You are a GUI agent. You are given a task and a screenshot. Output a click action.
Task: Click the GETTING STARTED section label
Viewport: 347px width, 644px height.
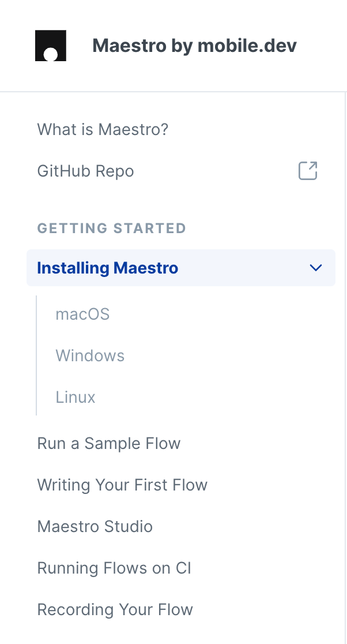(x=111, y=228)
